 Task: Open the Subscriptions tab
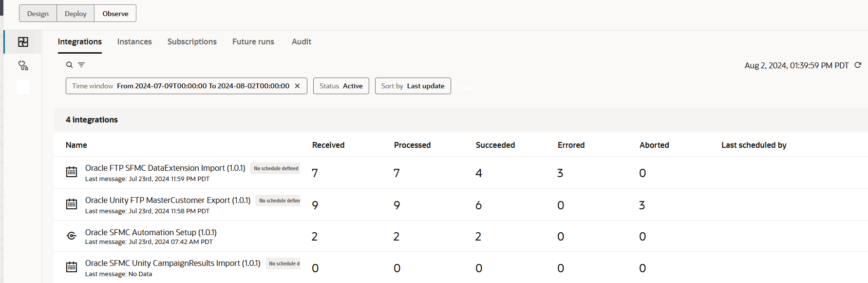coord(192,42)
